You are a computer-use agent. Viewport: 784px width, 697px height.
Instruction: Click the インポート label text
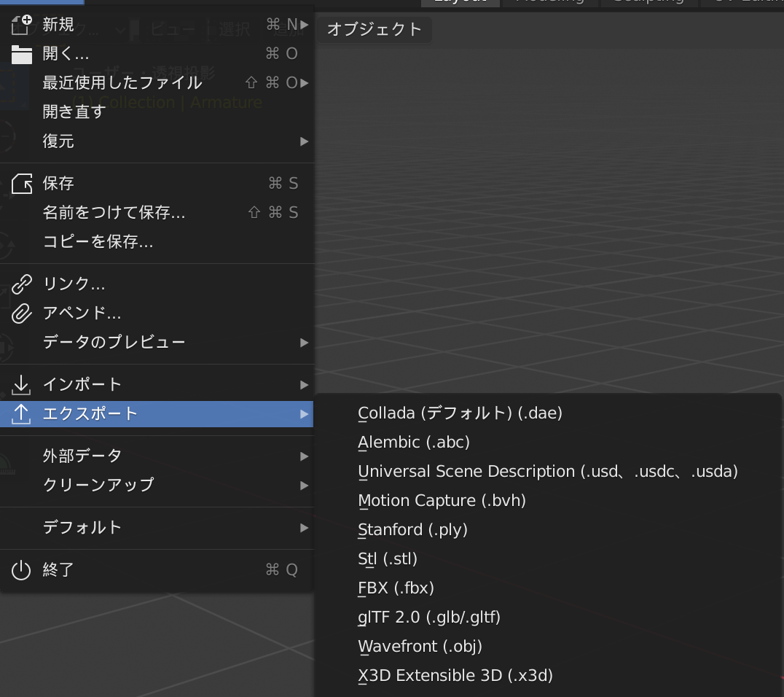pyautogui.click(x=82, y=384)
